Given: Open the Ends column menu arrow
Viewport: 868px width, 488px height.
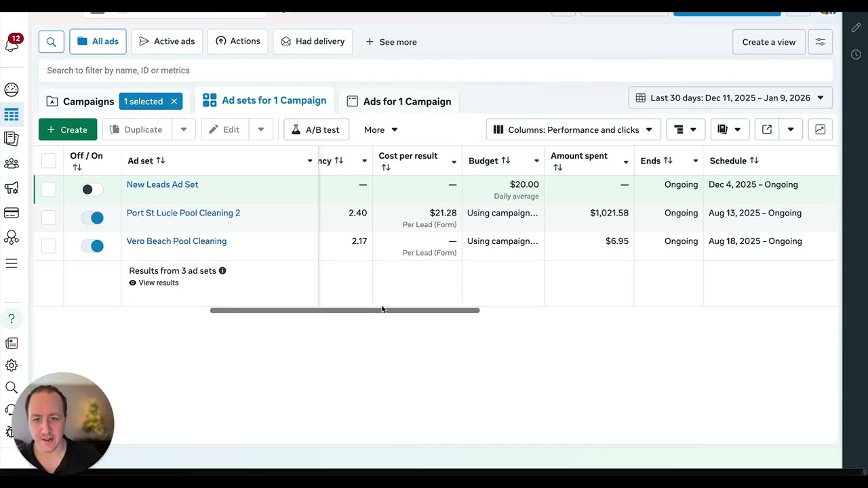Looking at the screenshot, I should click(695, 161).
